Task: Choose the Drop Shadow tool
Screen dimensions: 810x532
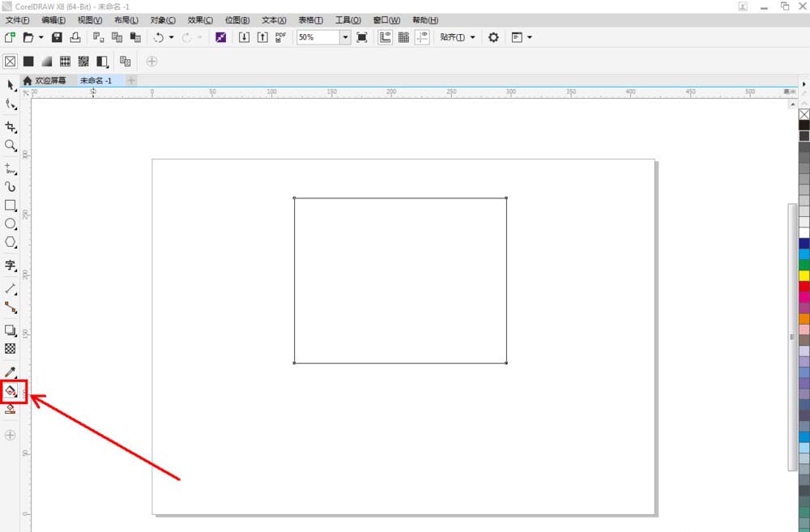Action: [x=11, y=330]
